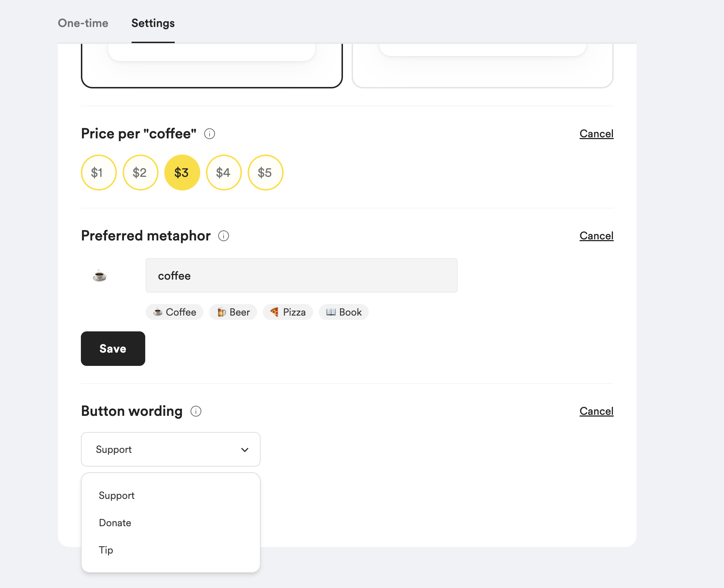724x588 pixels.
Task: Choose the $4 price circle
Action: 224,173
